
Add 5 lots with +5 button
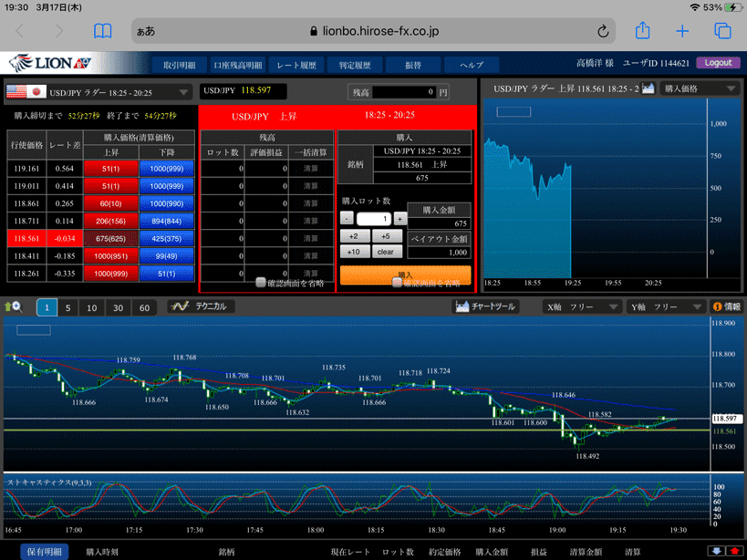[386, 236]
